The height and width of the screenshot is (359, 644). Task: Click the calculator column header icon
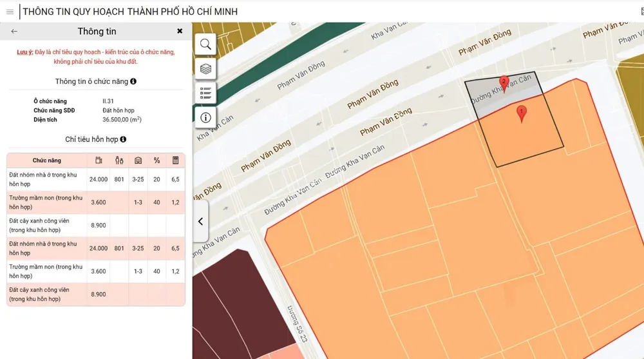tap(175, 160)
